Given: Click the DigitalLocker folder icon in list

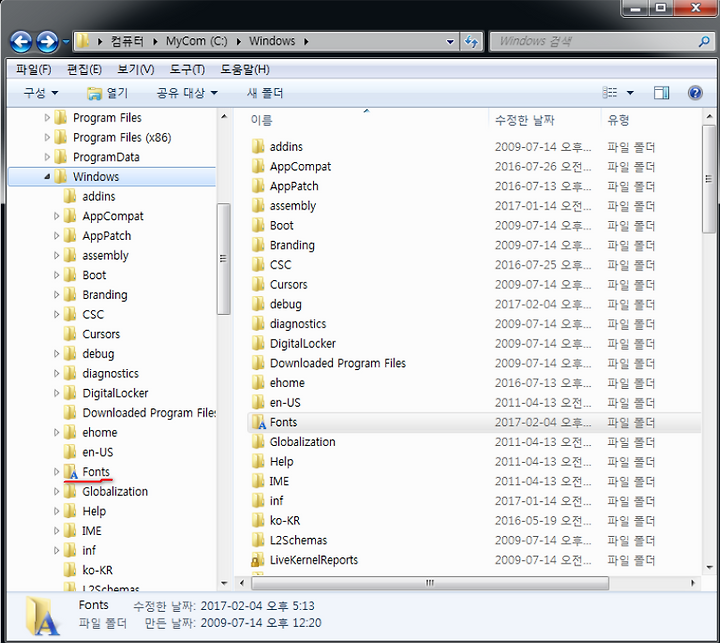Looking at the screenshot, I should tap(259, 344).
